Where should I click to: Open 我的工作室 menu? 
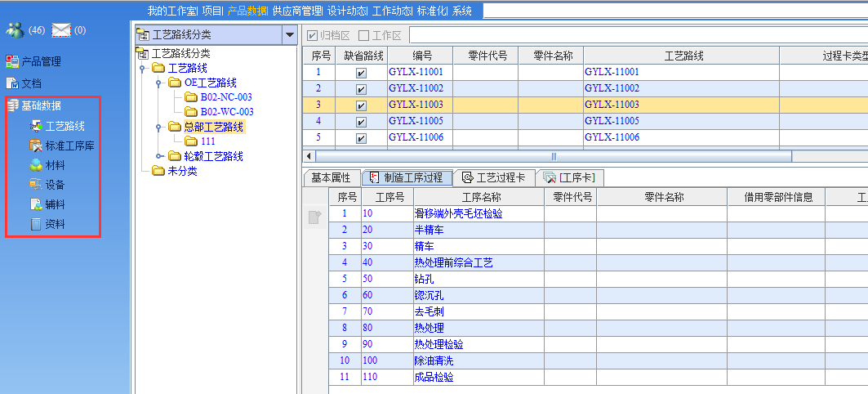point(172,11)
